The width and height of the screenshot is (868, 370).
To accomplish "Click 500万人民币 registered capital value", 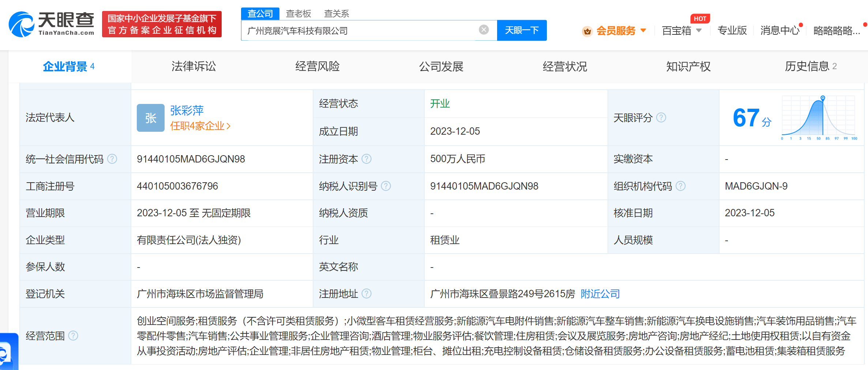I will click(458, 159).
